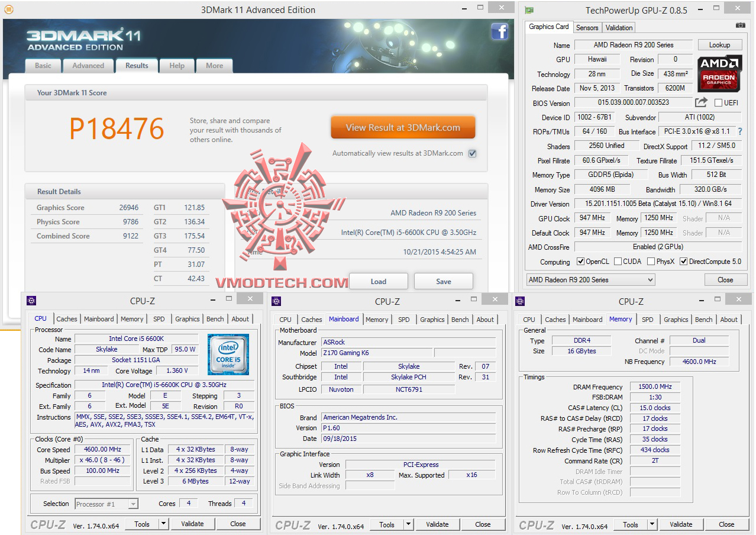Switch to the Basic tab in 3DMark
756x535 pixels.
[43, 66]
